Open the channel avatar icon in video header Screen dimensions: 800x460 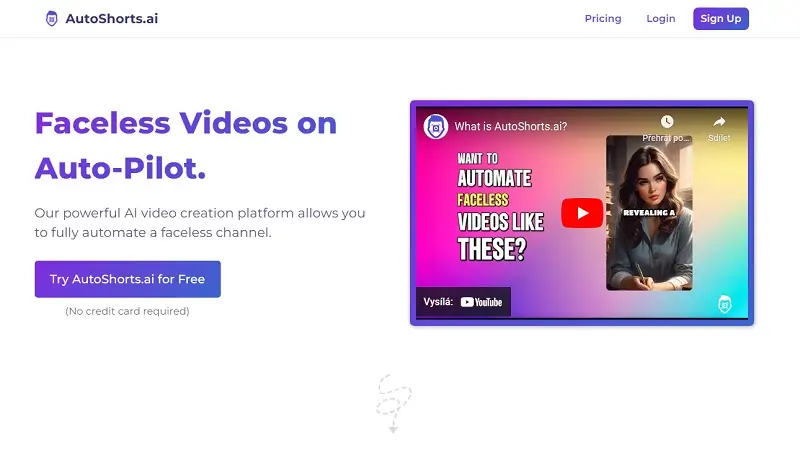[436, 126]
